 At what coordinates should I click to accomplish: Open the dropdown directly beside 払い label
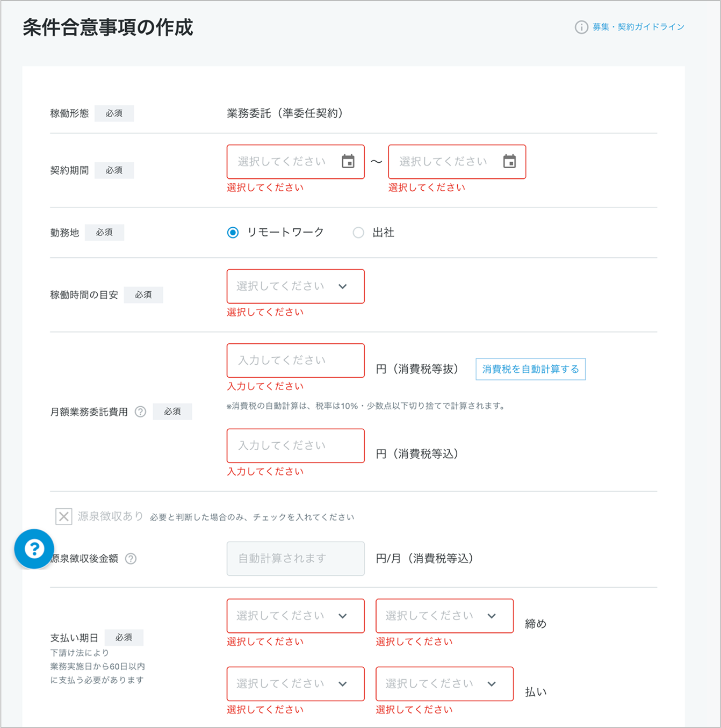(444, 684)
